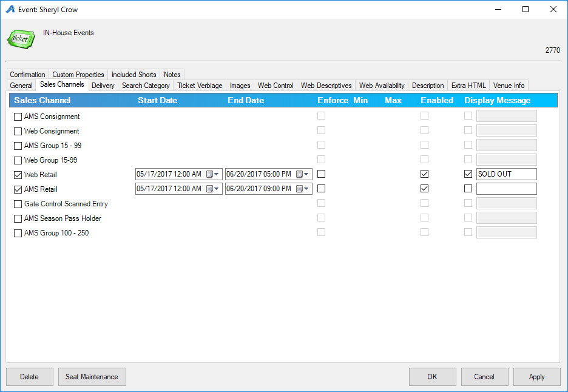Click Web Retail end date 05:00 PM field
Image resolution: width=568 pixels, height=392 pixels.
pyautogui.click(x=268, y=174)
